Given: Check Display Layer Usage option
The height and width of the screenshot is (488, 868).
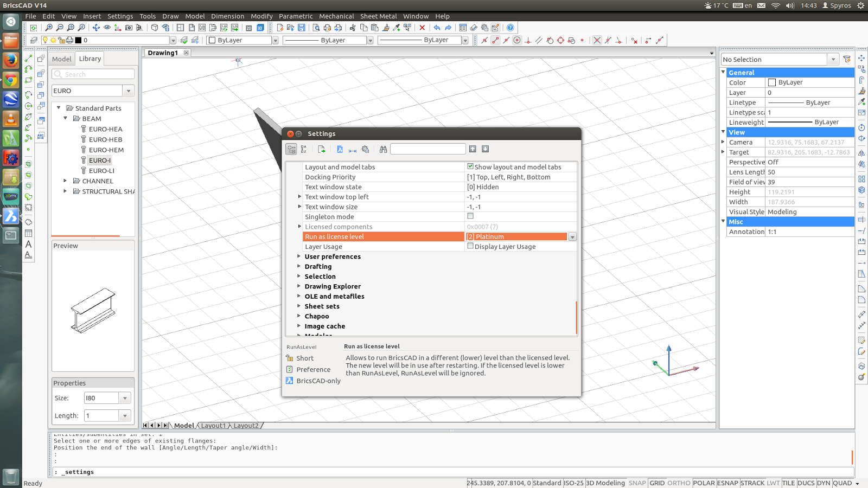Looking at the screenshot, I should pos(470,246).
